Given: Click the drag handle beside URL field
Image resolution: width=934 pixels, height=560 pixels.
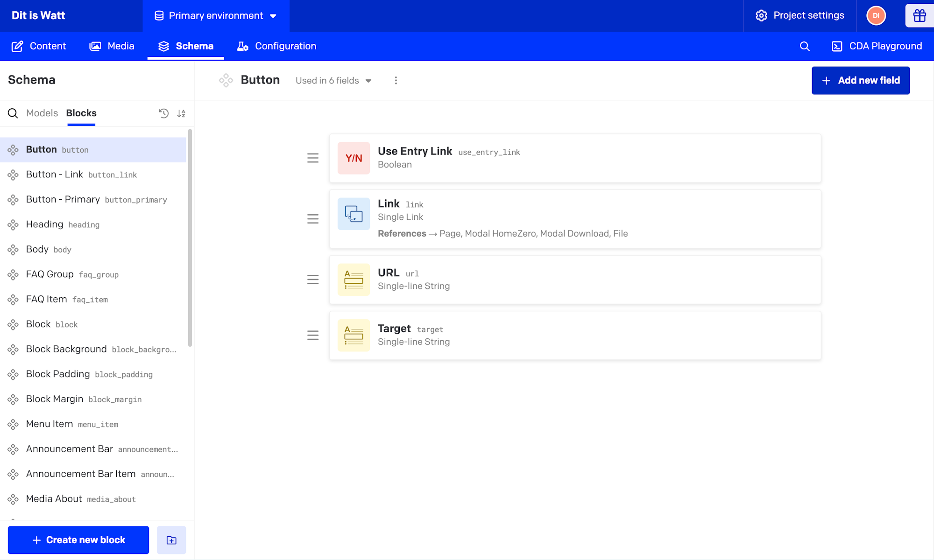Looking at the screenshot, I should (x=313, y=280).
